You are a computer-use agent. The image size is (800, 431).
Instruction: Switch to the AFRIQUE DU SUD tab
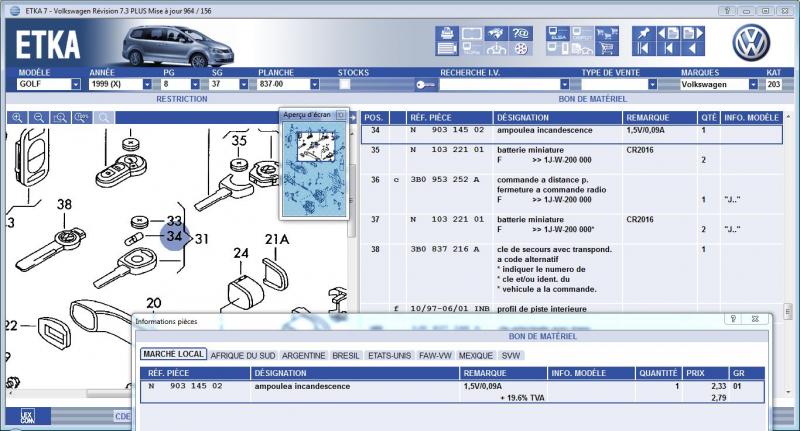coord(243,356)
